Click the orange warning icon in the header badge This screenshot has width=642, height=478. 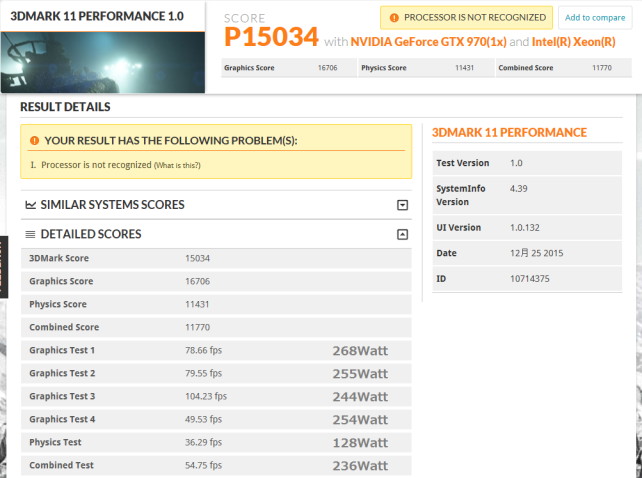coord(394,18)
